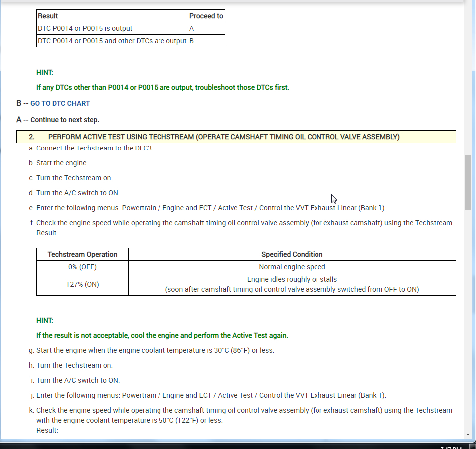
Task: Click hint about troubleshooting those DTCs first
Action: coord(162,87)
